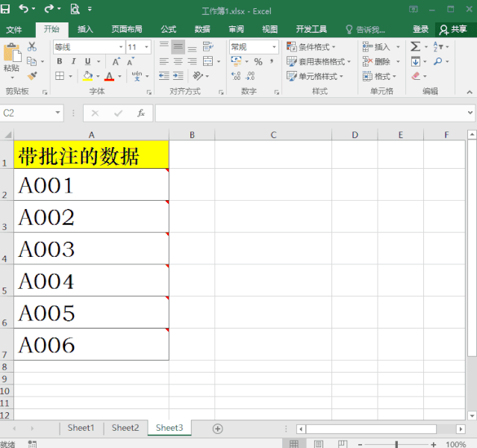Copy the selection

[31, 61]
